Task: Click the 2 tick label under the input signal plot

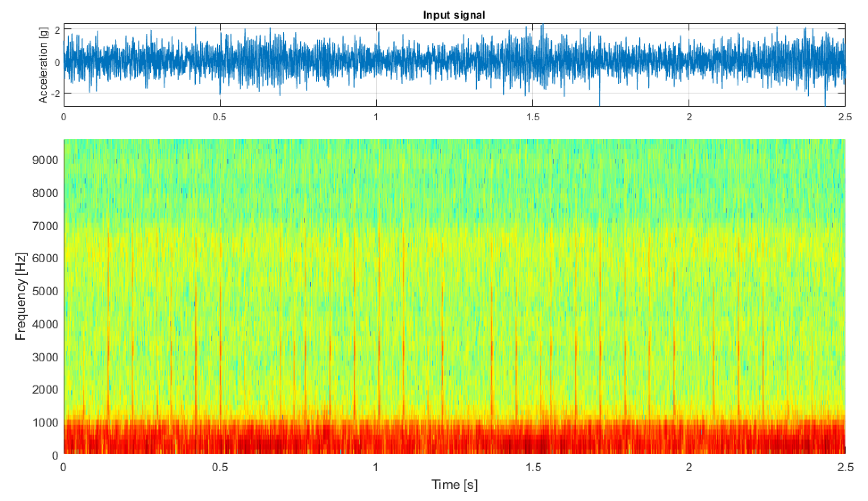Action: click(689, 117)
